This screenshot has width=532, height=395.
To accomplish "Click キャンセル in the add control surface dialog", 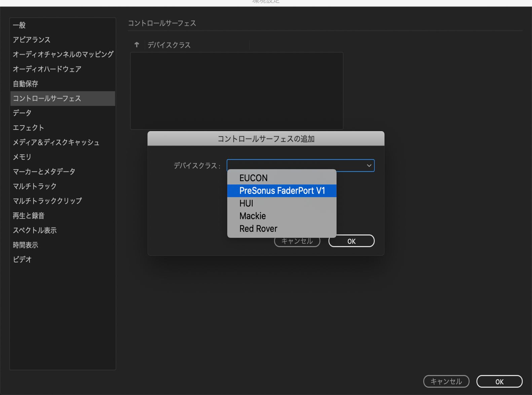I will click(297, 241).
